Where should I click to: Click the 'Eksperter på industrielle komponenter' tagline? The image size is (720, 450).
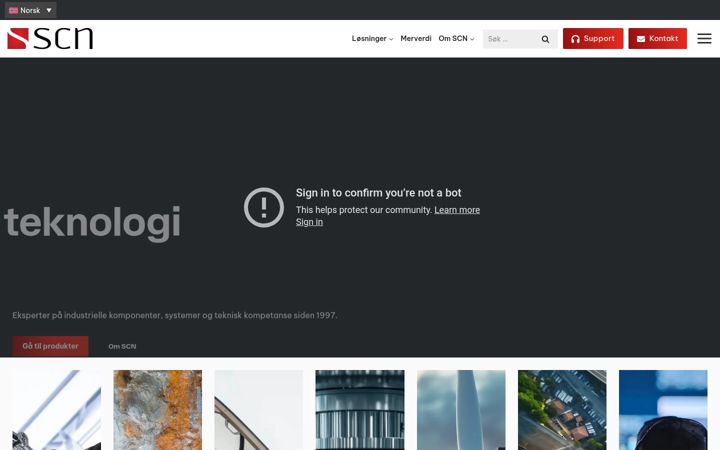pyautogui.click(x=174, y=315)
